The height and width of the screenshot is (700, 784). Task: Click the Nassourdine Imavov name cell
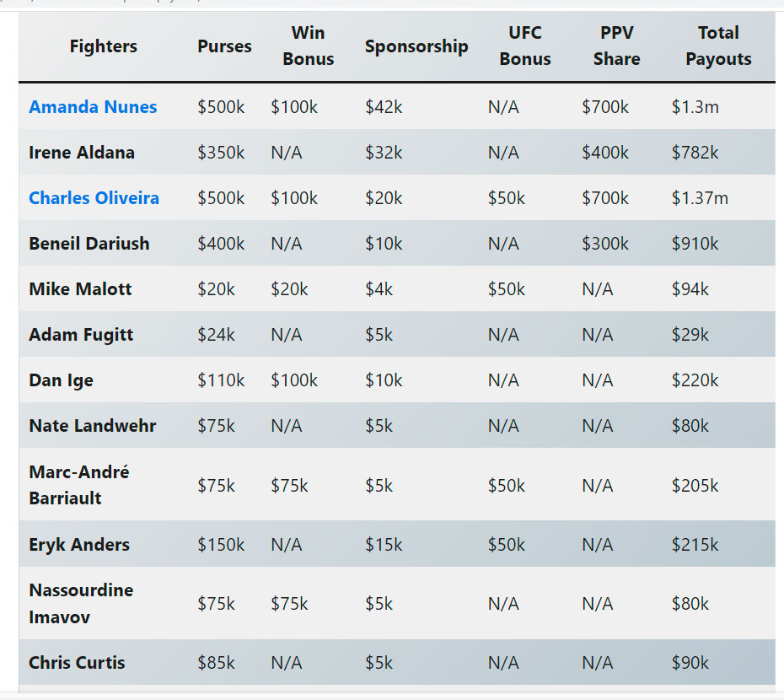[x=81, y=603]
